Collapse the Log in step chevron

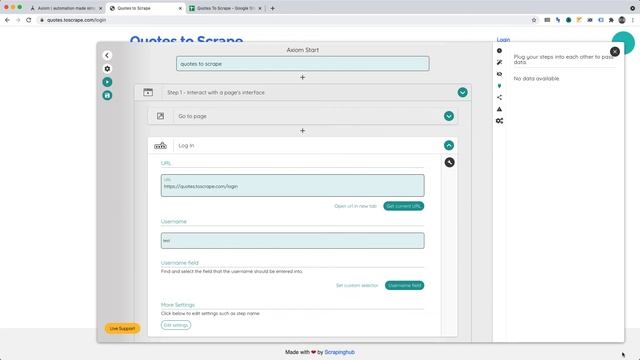tap(449, 145)
